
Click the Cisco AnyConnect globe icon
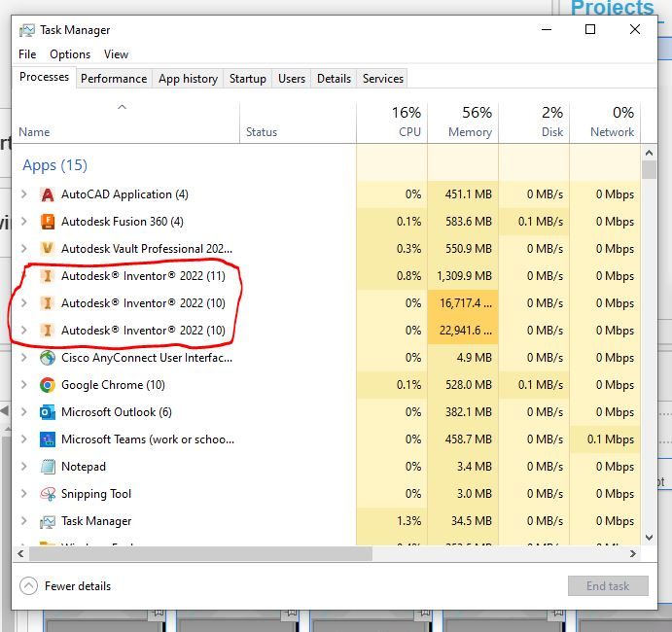[48, 358]
